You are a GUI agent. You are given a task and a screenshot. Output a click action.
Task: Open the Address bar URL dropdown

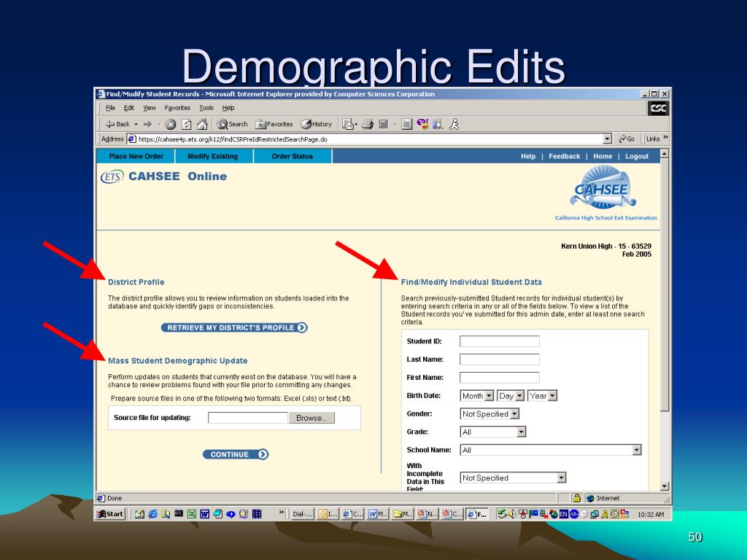[607, 139]
